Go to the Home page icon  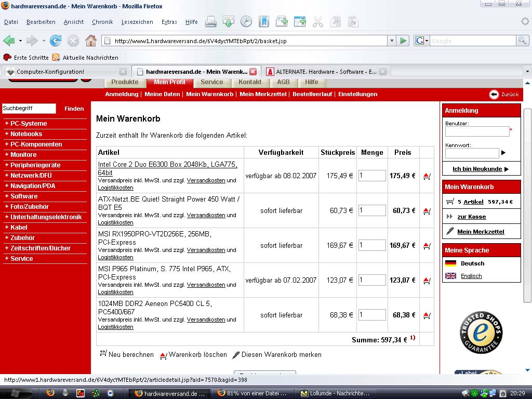(90, 41)
